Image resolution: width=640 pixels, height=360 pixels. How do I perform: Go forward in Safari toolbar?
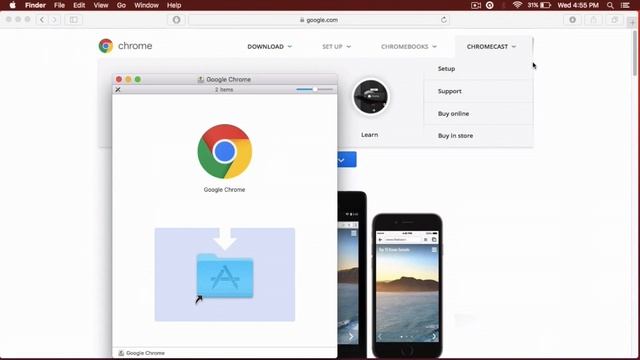54,20
